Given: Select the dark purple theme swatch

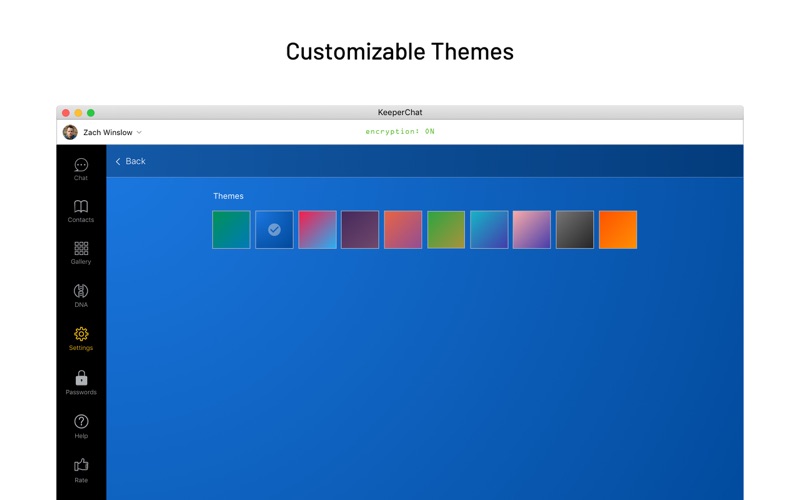Looking at the screenshot, I should (360, 230).
